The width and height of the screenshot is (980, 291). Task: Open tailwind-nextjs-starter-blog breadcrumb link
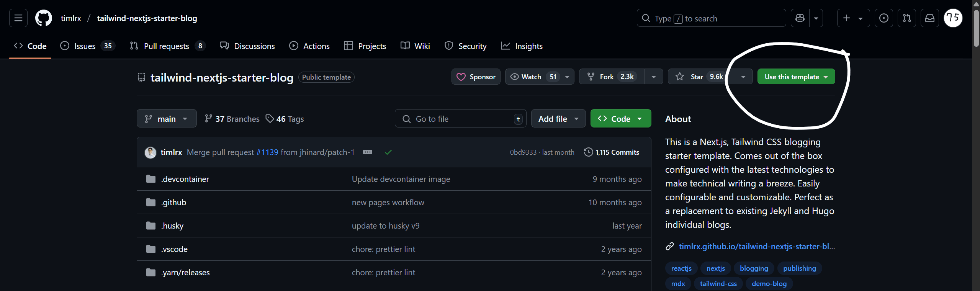147,18
